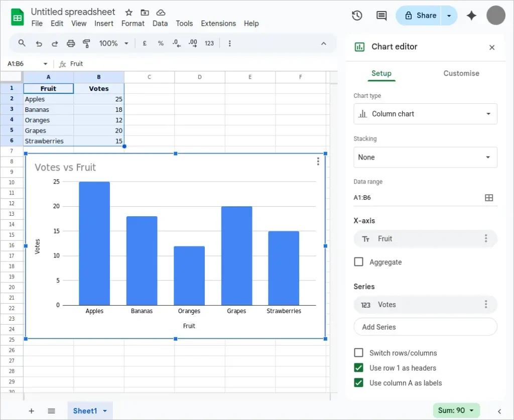
Task: Open the Chart type dropdown
Action: tap(425, 114)
